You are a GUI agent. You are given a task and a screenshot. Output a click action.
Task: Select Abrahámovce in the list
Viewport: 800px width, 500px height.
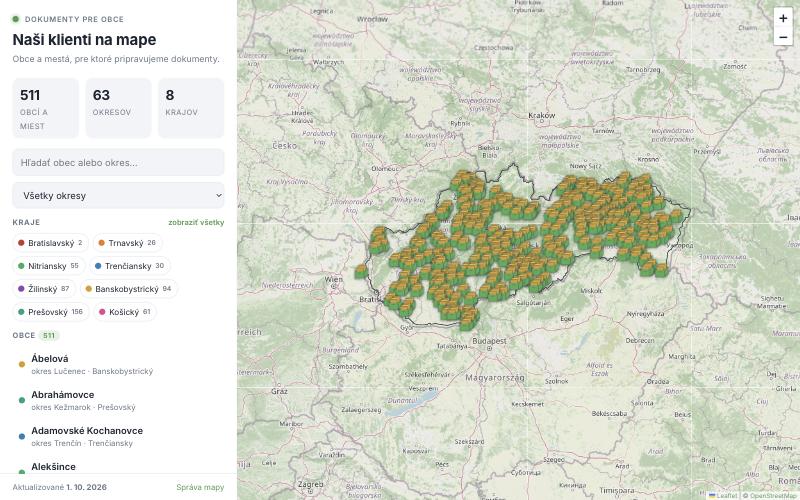point(118,401)
